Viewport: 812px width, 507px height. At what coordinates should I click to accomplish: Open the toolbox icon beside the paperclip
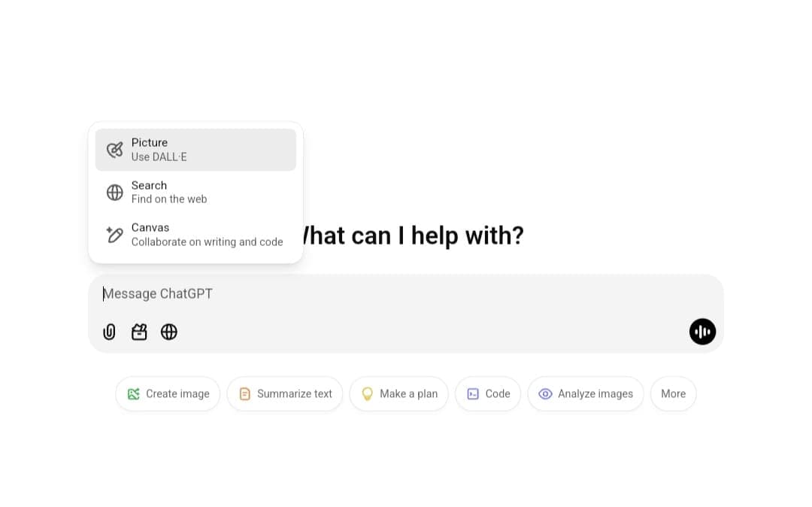point(139,332)
